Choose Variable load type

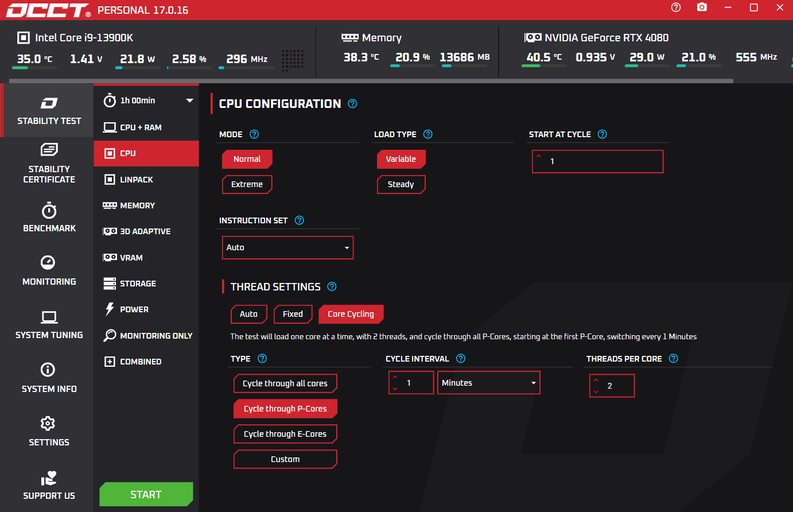pos(401,159)
